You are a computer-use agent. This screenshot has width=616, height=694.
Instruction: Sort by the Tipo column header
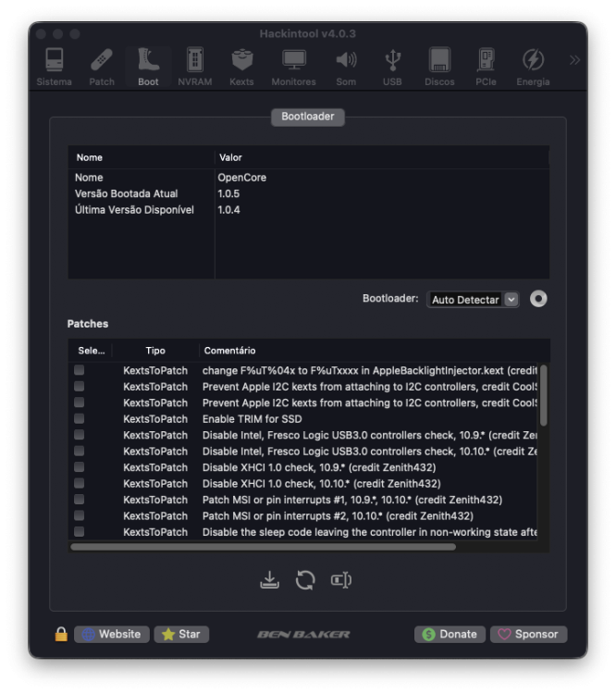pos(155,351)
